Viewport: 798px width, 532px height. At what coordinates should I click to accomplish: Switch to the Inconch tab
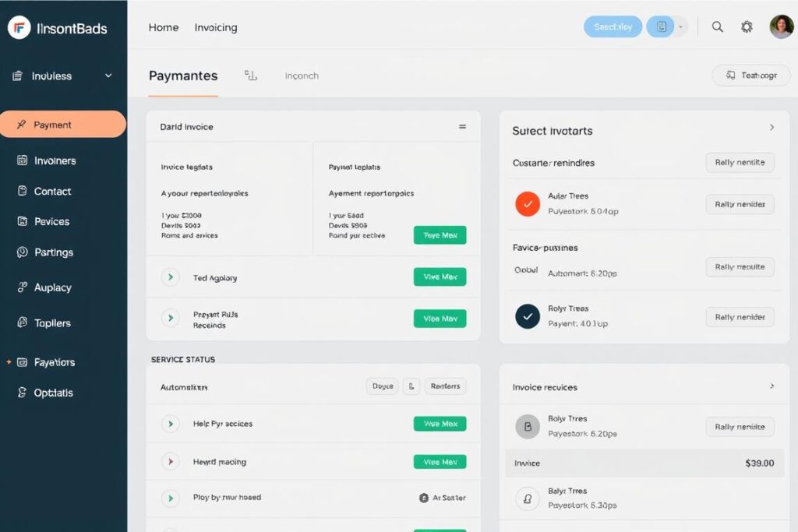click(x=302, y=76)
